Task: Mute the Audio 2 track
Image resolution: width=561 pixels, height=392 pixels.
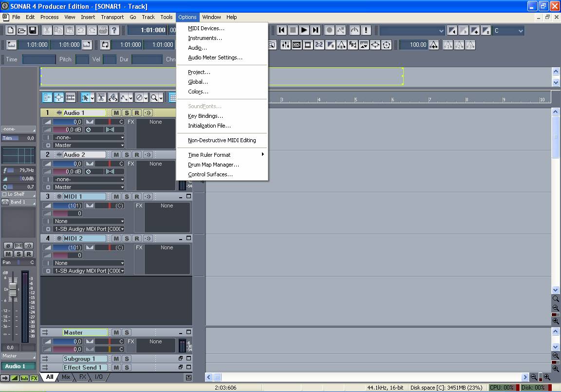Action: click(x=116, y=155)
